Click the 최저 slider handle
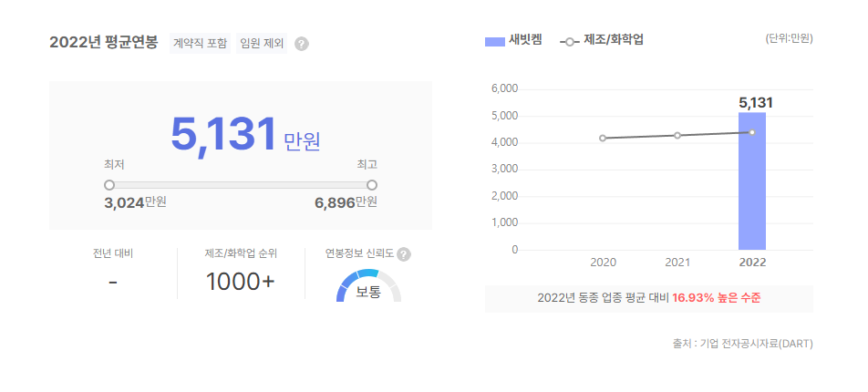The width and height of the screenshot is (868, 392). tap(109, 185)
